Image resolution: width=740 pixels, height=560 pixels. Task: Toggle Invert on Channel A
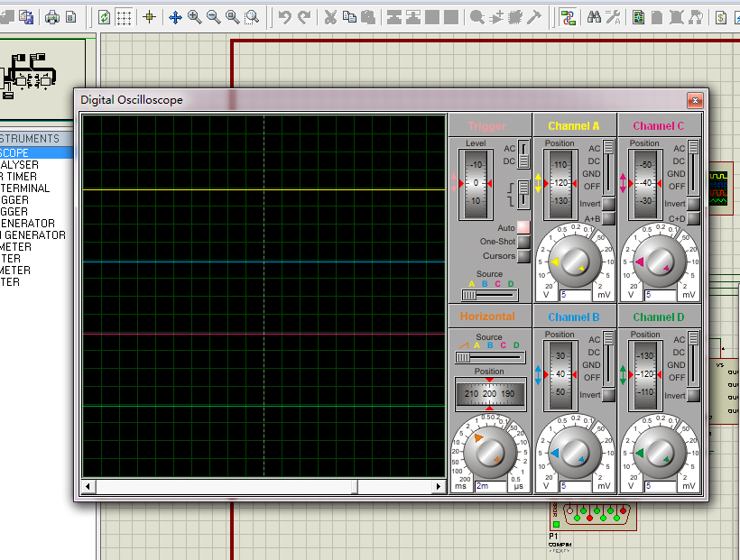[x=608, y=205]
